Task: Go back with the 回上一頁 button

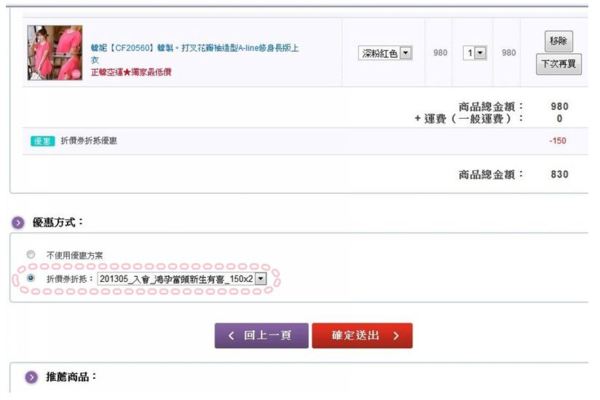Action: point(260,335)
